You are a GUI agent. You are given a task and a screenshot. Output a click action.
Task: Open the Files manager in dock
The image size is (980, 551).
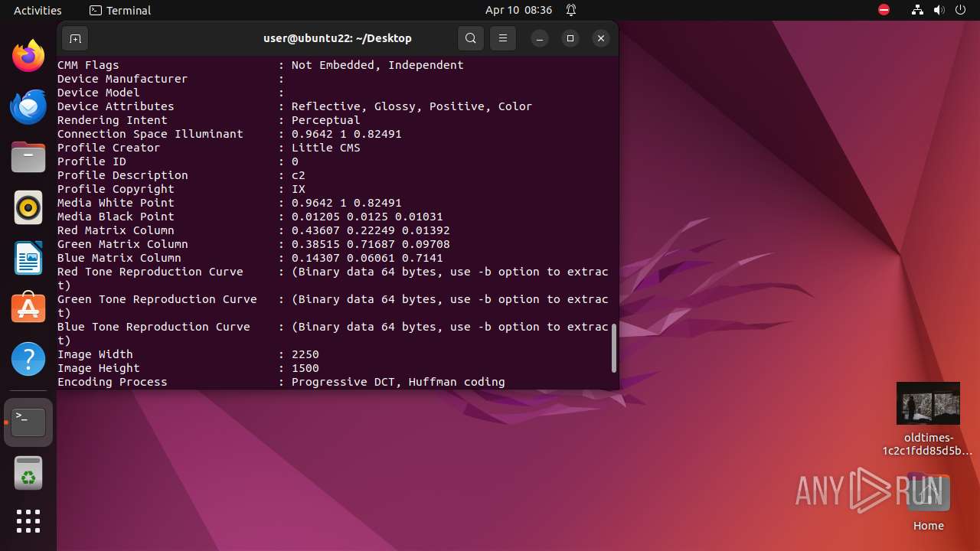[x=28, y=157]
